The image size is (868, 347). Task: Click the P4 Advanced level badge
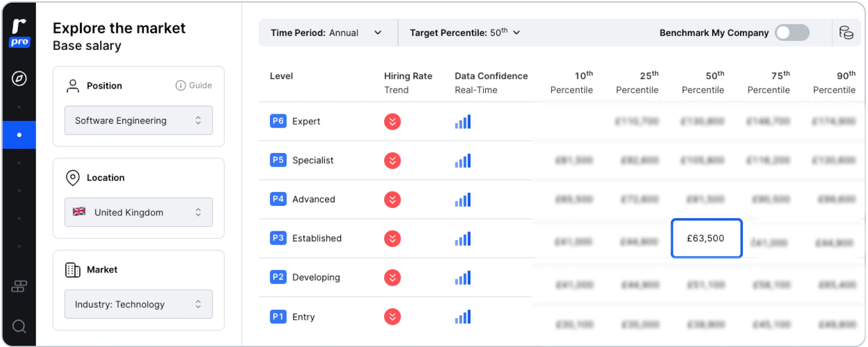click(278, 199)
